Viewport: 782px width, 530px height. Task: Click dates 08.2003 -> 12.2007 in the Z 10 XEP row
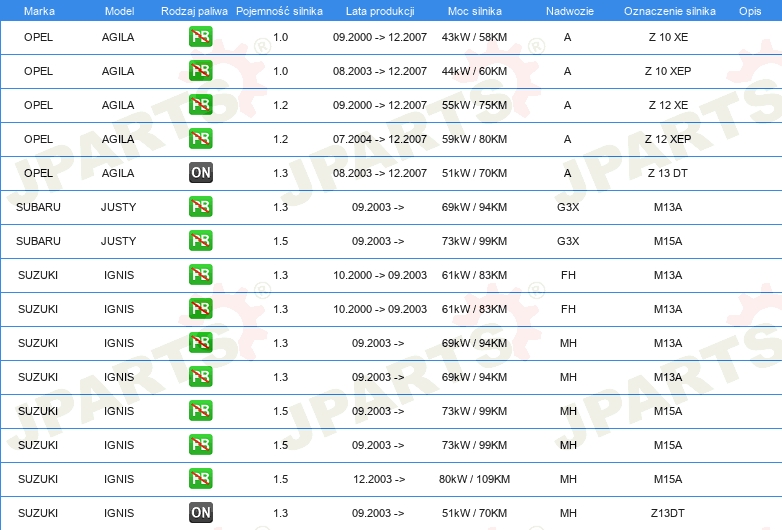(380, 71)
